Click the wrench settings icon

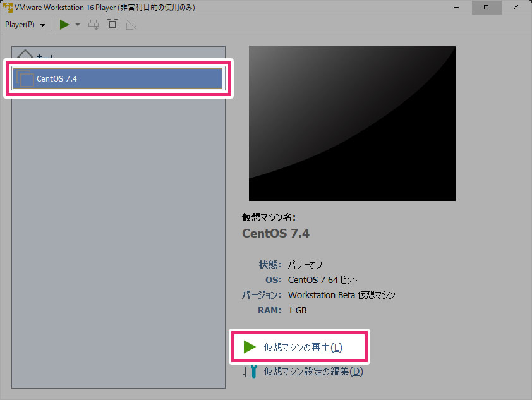click(250, 371)
